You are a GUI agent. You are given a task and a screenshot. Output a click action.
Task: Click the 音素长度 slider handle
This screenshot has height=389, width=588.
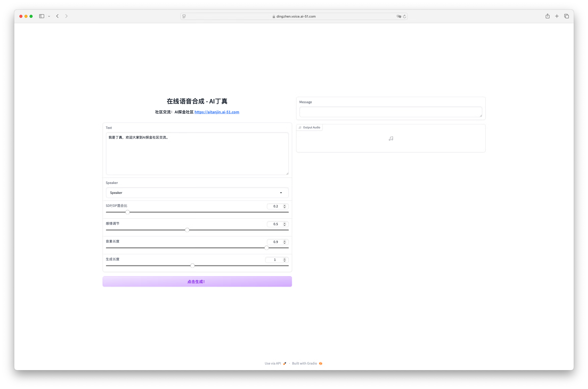pyautogui.click(x=267, y=248)
